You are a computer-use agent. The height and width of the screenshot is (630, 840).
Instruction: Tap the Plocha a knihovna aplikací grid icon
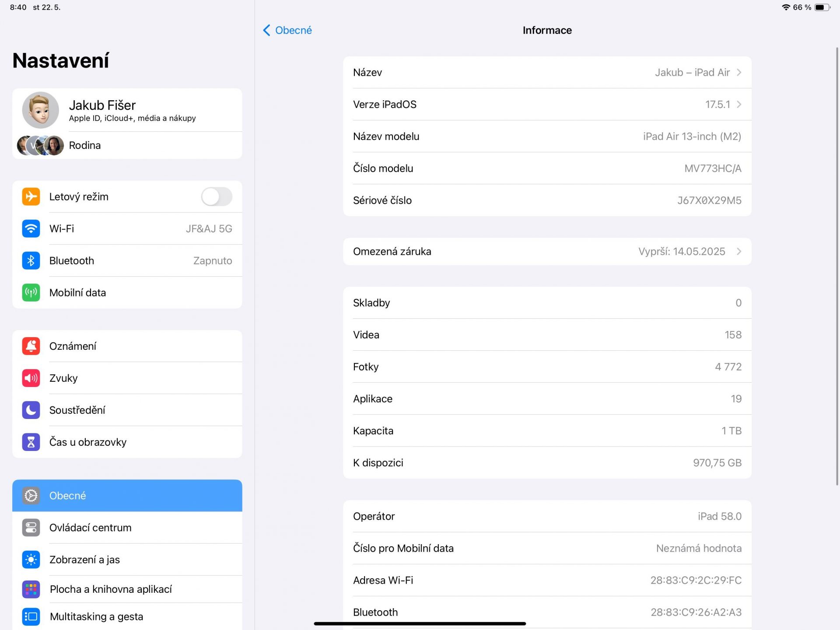pyautogui.click(x=31, y=589)
